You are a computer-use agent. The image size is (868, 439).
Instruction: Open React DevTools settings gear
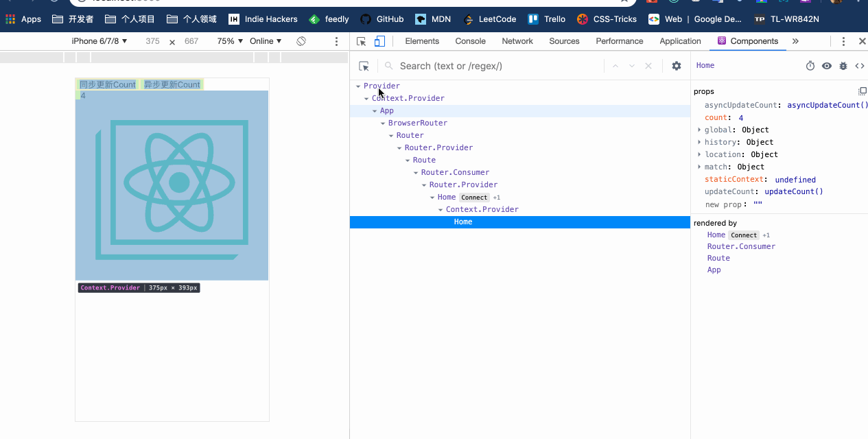[x=677, y=66]
